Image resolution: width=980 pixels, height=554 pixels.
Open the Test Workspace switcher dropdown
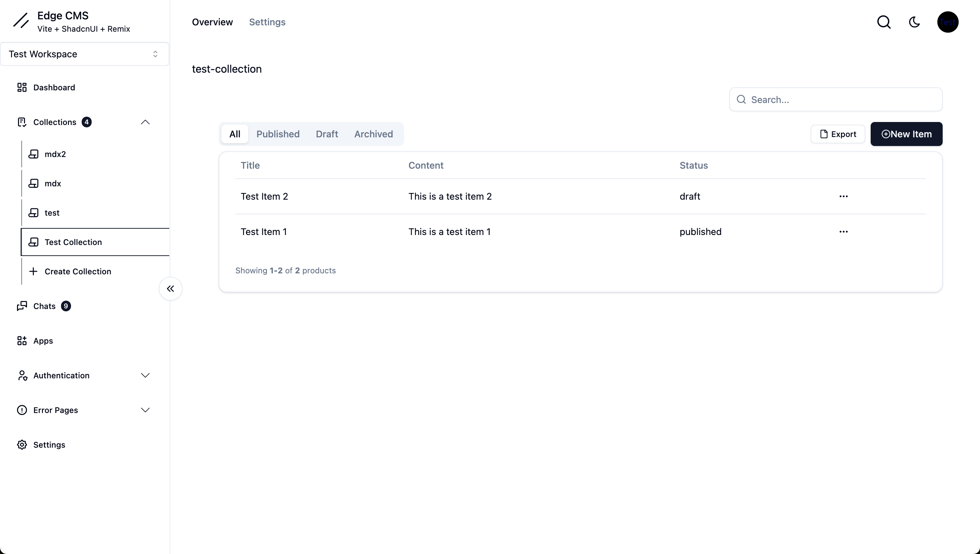(x=84, y=54)
